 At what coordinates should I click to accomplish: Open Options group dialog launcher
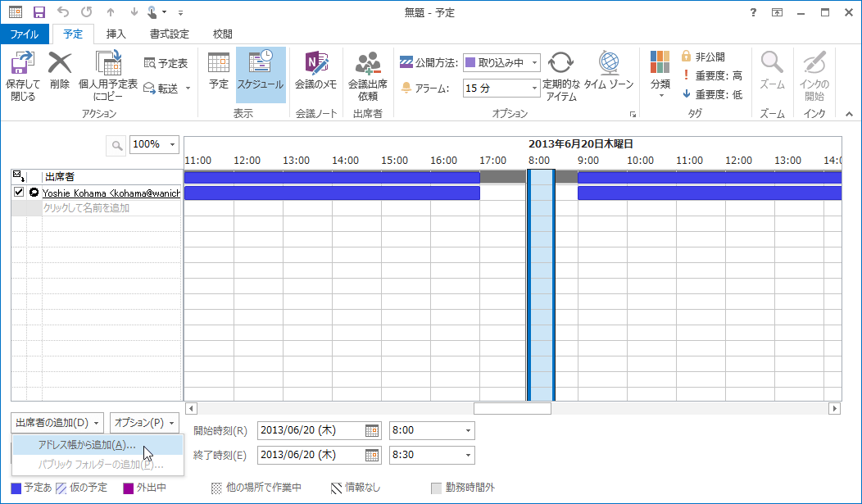pos(633,114)
